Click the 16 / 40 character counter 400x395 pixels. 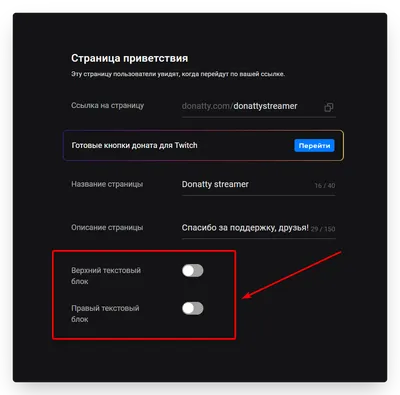pos(325,185)
